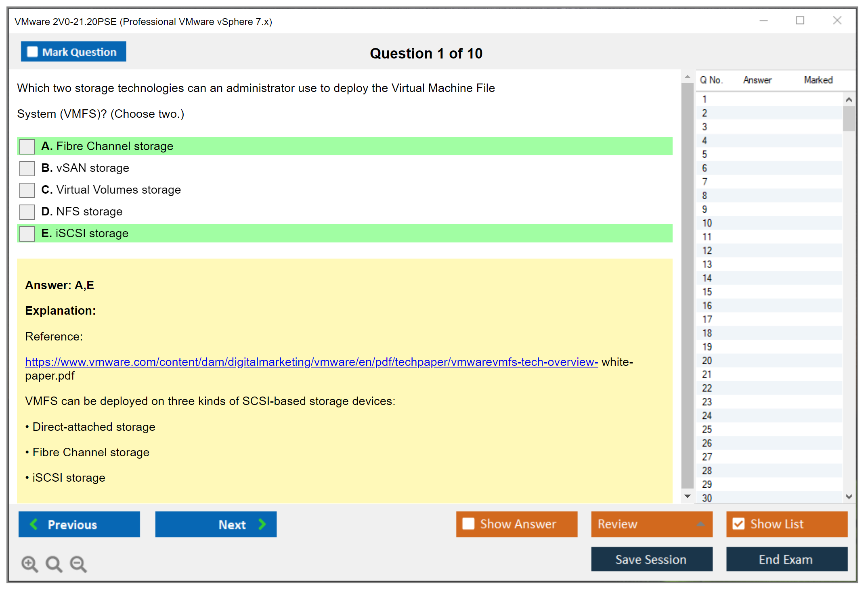Select question 25 in the list
Screen dimensions: 868x593
(x=707, y=429)
